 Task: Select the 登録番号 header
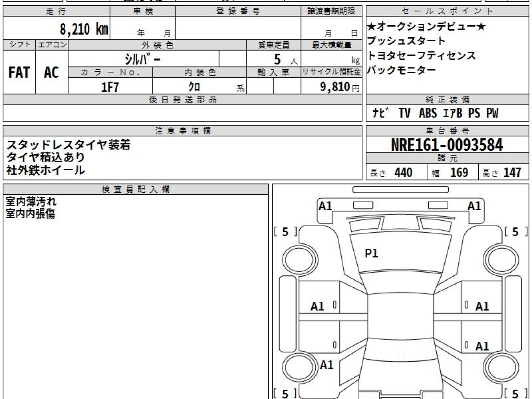[x=238, y=12]
